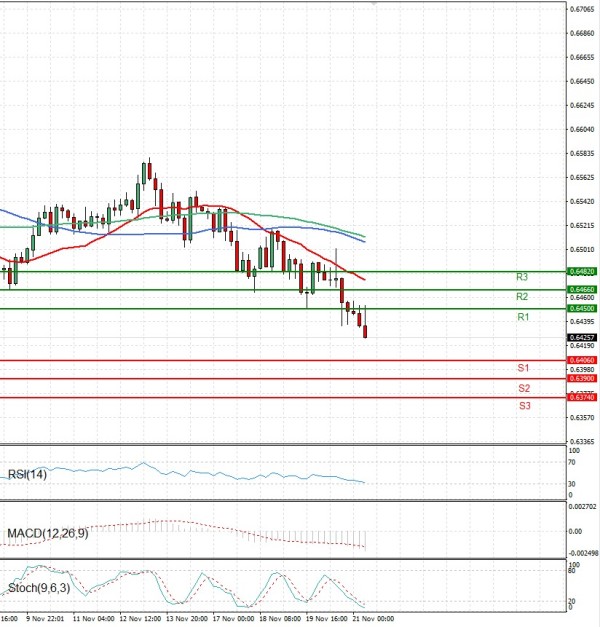
Task: Click the 0.66040 price axis value
Action: pos(581,129)
